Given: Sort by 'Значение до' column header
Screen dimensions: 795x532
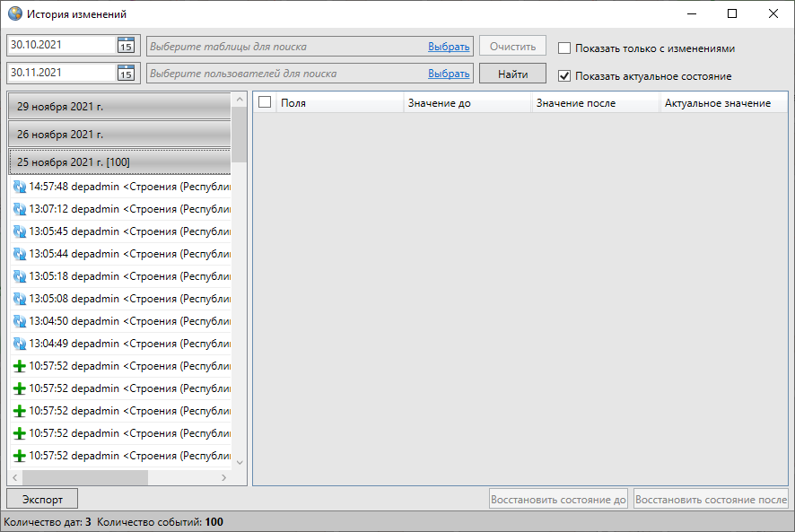Looking at the screenshot, I should tap(467, 103).
